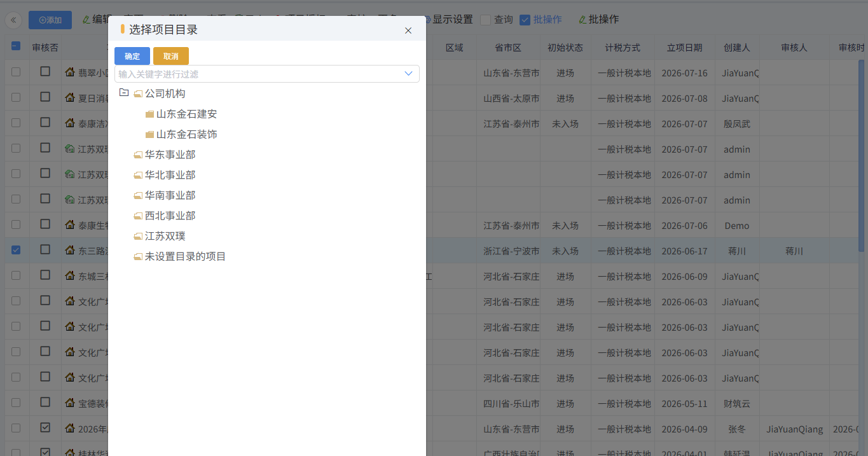Click the blue 添加 button
This screenshot has height=456, width=868.
click(50, 20)
